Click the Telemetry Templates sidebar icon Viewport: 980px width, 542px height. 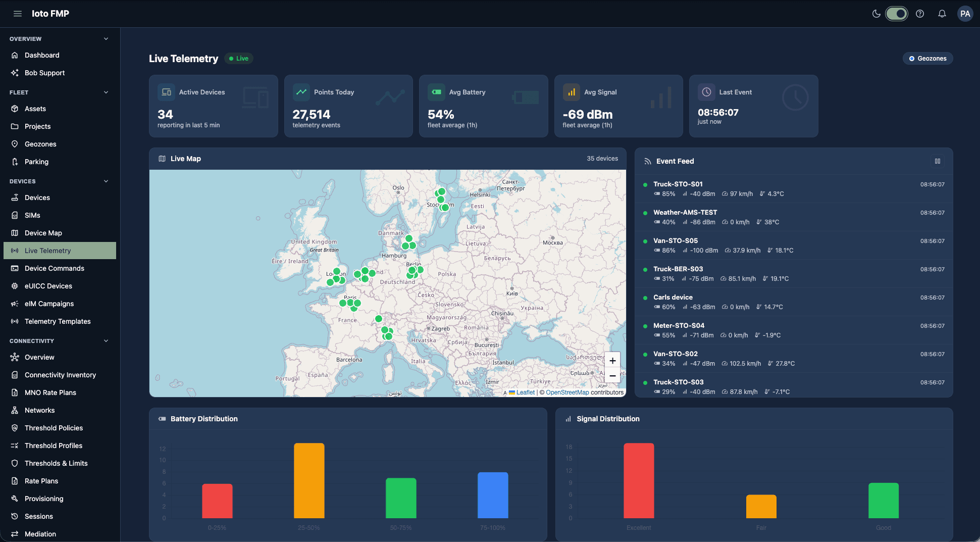(15, 321)
